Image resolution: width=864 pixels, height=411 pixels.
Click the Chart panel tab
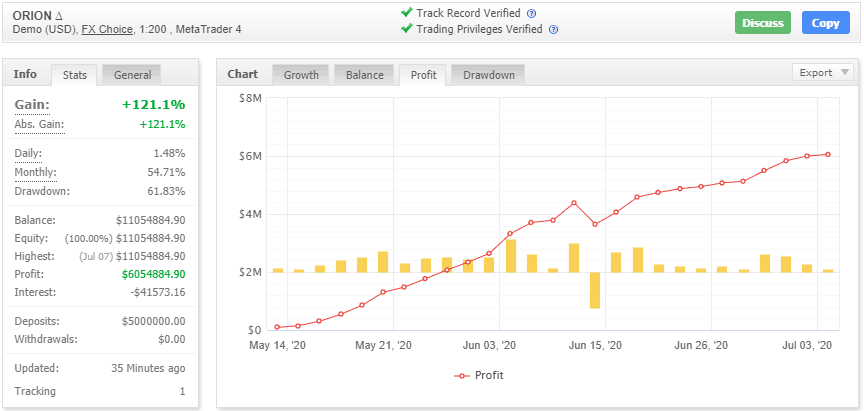coord(243,74)
